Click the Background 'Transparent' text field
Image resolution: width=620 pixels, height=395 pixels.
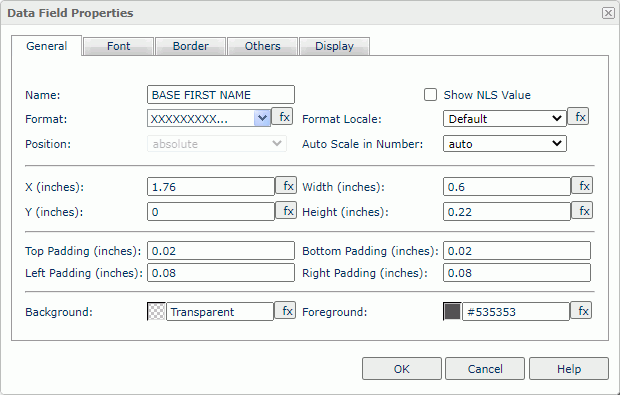[x=220, y=312]
